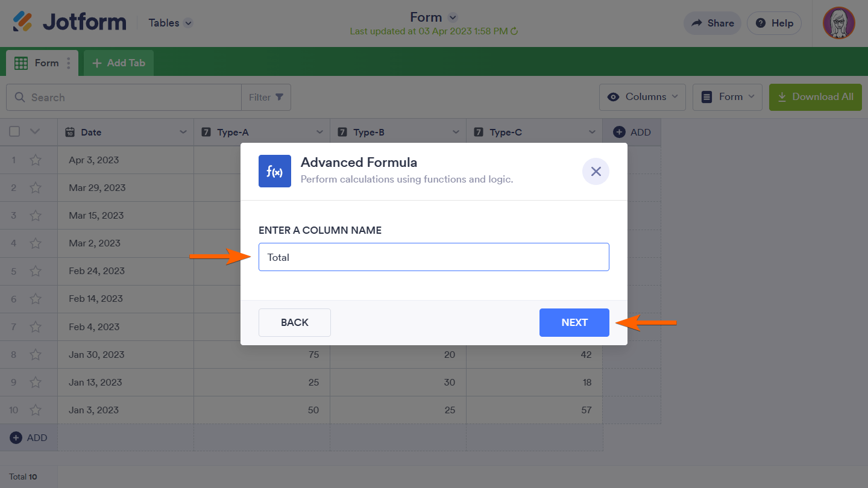Viewport: 868px width, 488px height.
Task: Toggle the select all rows checkbox
Action: tap(15, 132)
